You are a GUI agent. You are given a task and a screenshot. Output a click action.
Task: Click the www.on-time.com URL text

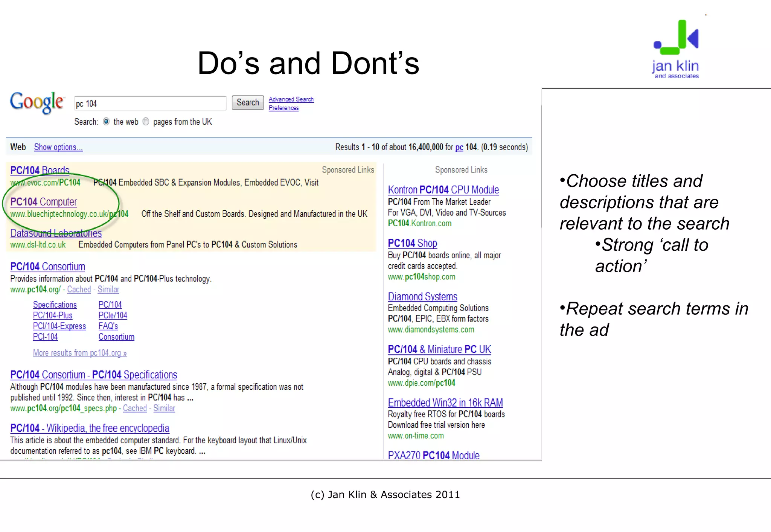coord(416,436)
